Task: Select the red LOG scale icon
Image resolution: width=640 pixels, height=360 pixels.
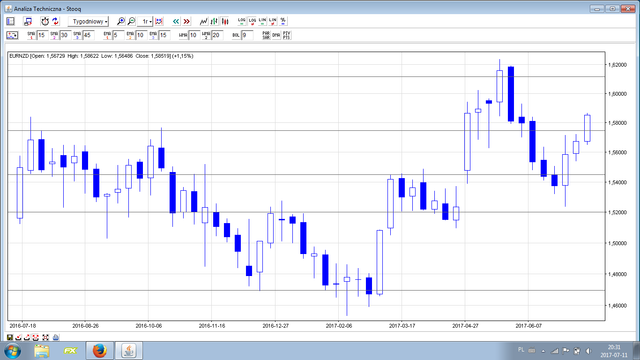Action: 252,21
